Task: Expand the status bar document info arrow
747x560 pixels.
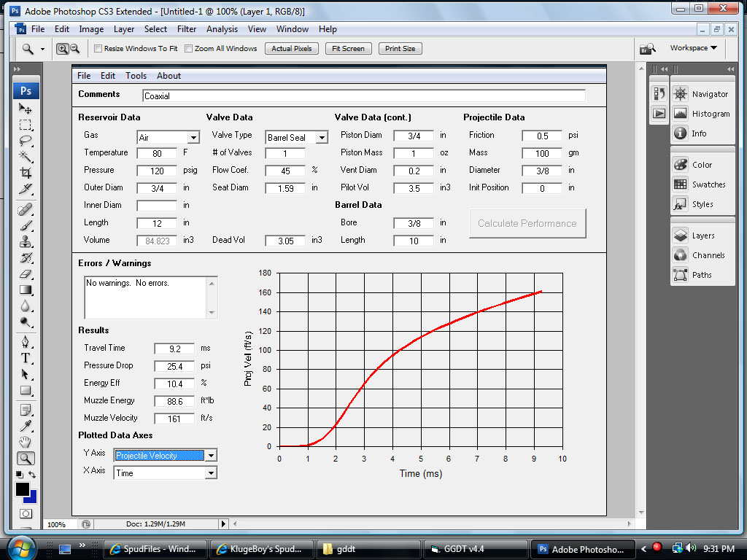Action: tap(223, 524)
